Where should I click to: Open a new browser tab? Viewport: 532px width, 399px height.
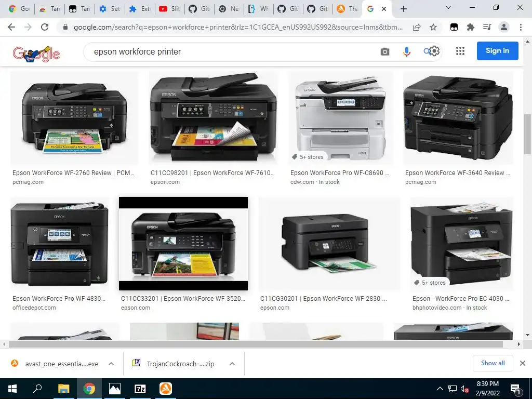point(403,9)
